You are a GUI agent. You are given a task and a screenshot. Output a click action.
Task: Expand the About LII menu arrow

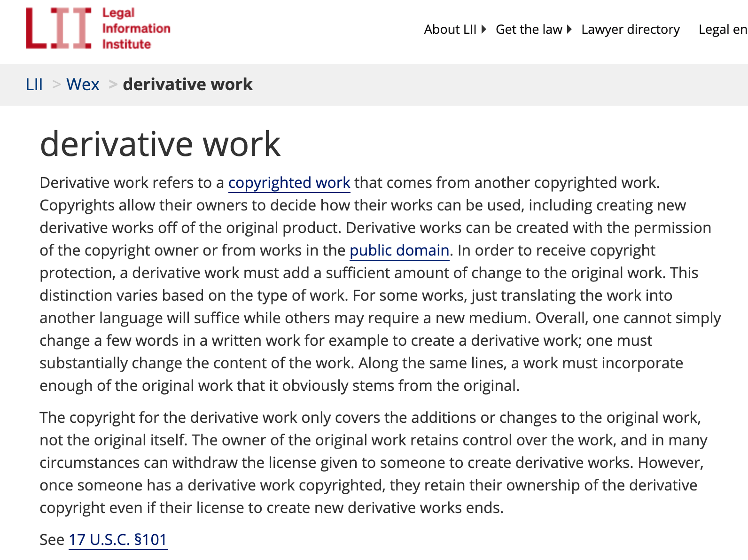coord(484,29)
